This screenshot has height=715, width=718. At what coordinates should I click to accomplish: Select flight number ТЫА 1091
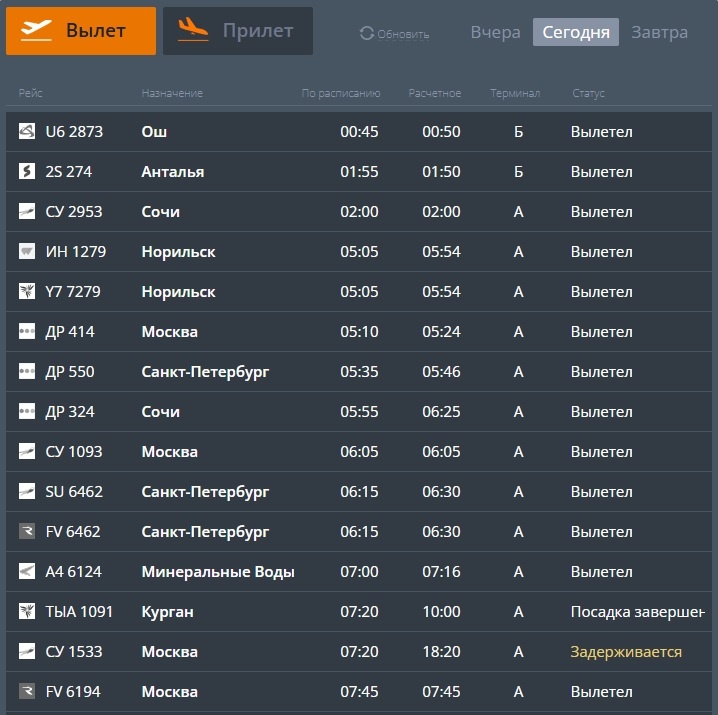click(x=79, y=611)
